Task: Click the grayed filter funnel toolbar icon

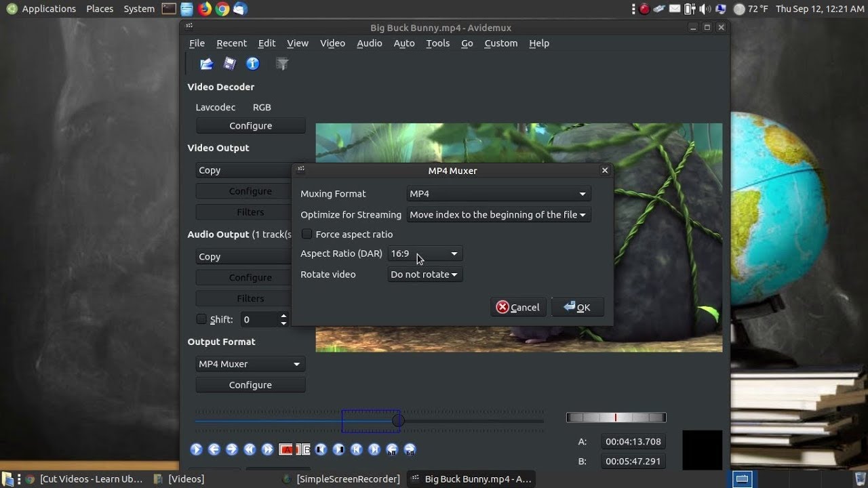Action: (282, 64)
